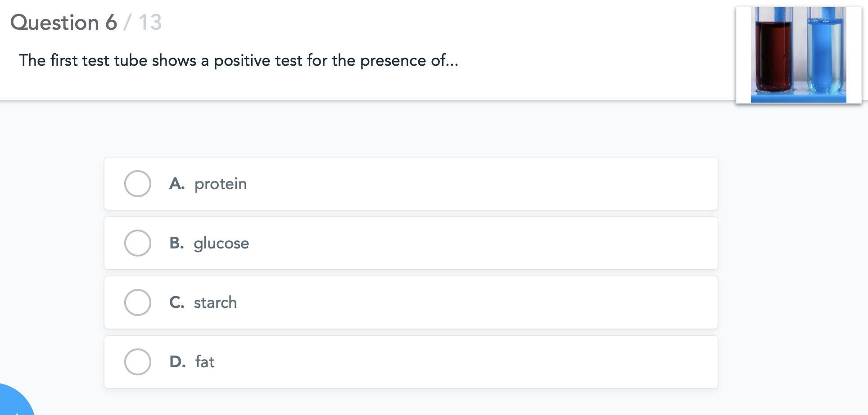The height and width of the screenshot is (415, 868).
Task: Click the 'Question 6' heading
Action: tap(63, 23)
